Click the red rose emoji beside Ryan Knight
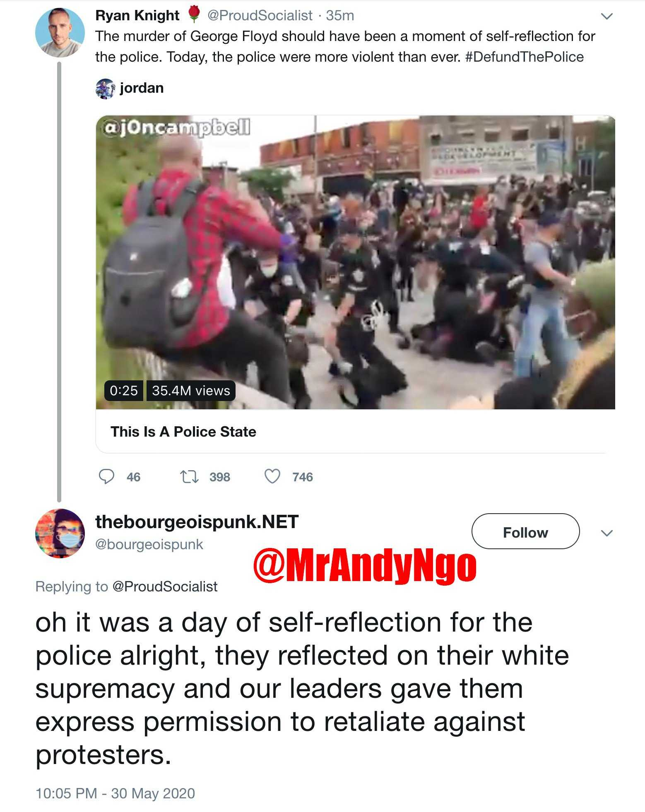Viewport: 645px width, 812px height. pos(194,14)
